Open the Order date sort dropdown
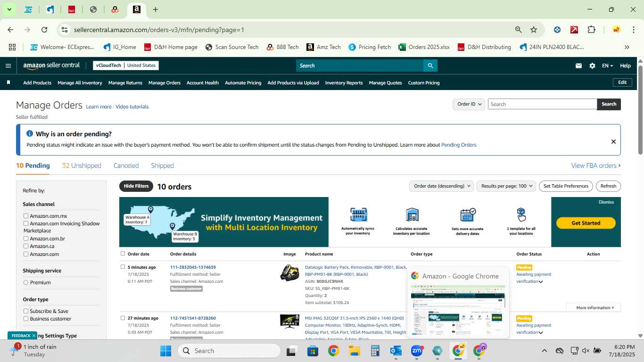The width and height of the screenshot is (644, 362). coord(441,186)
